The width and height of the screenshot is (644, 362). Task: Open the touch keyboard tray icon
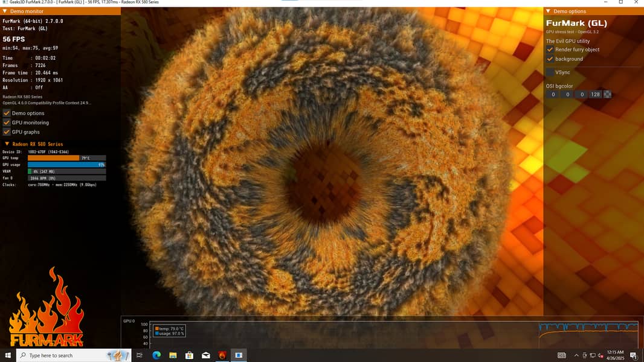tap(561, 355)
